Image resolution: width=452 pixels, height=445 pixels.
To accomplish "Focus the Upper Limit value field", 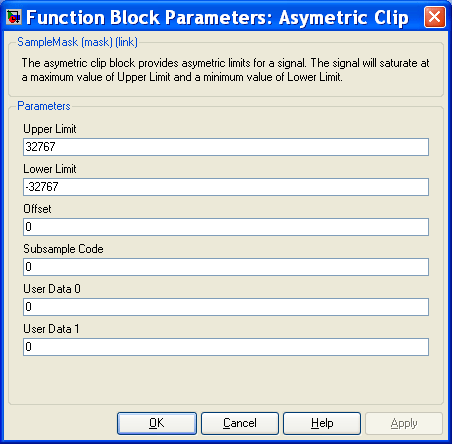I will [226, 147].
